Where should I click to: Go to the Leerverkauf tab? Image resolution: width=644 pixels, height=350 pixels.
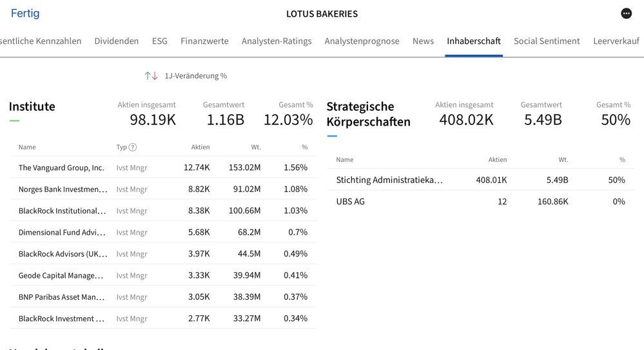[x=616, y=41]
